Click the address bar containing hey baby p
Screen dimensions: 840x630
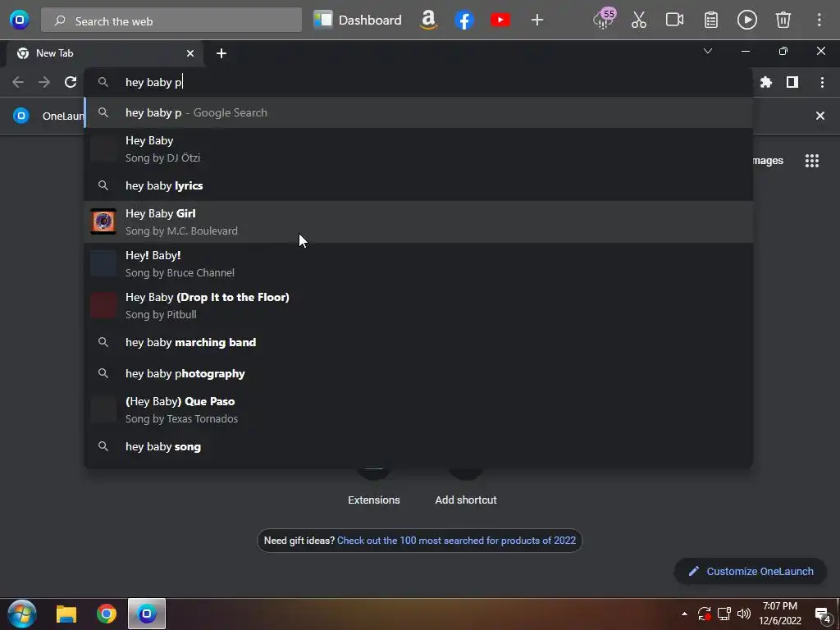pos(418,82)
